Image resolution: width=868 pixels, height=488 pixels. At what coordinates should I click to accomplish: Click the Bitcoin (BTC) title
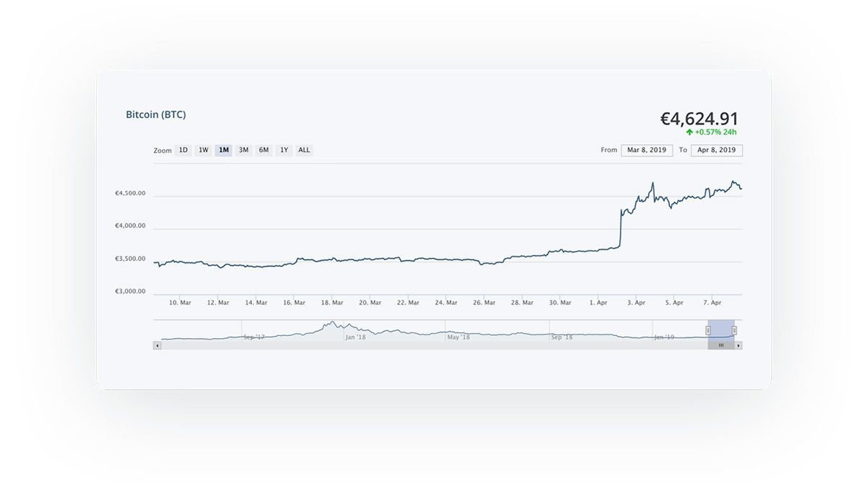point(156,114)
